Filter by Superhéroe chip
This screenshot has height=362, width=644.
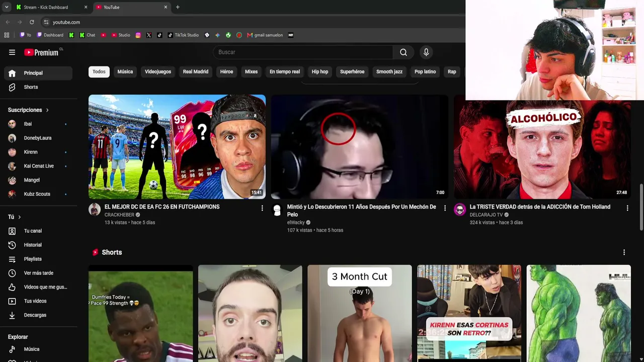(x=352, y=72)
